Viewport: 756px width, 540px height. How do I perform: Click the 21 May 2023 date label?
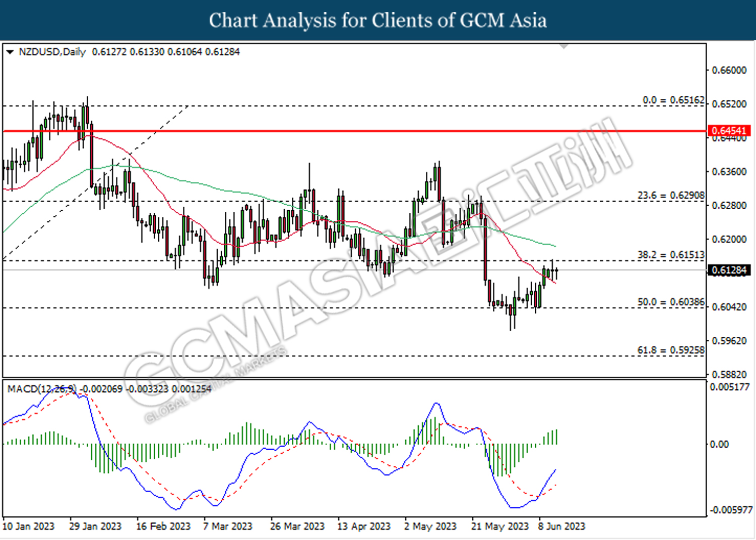pos(500,526)
